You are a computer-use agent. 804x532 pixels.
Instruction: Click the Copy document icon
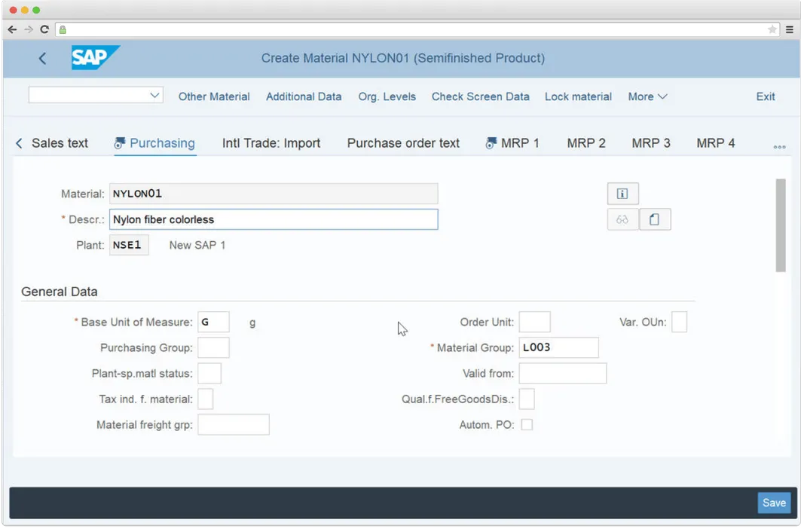tap(654, 219)
